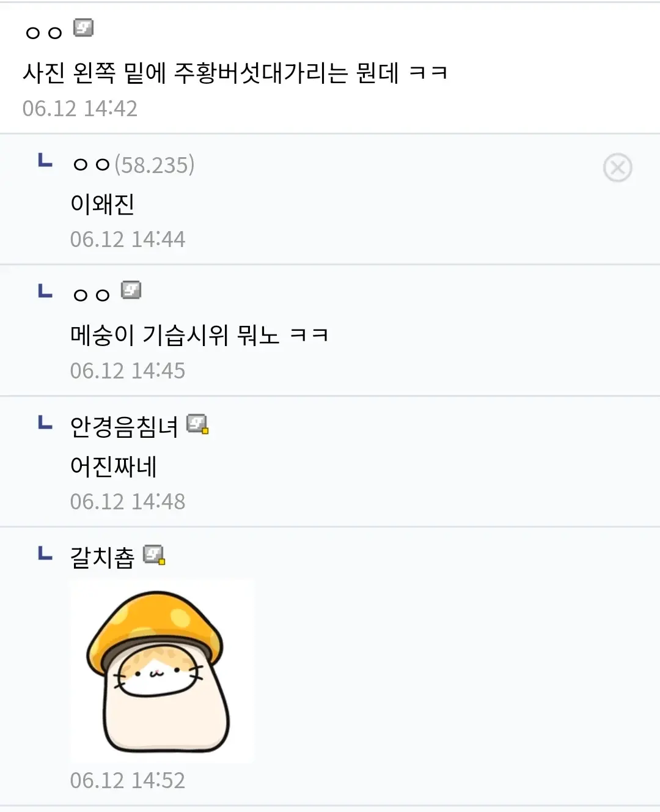Select the nickname 갈치촙
The width and height of the screenshot is (660, 812).
pos(102,557)
